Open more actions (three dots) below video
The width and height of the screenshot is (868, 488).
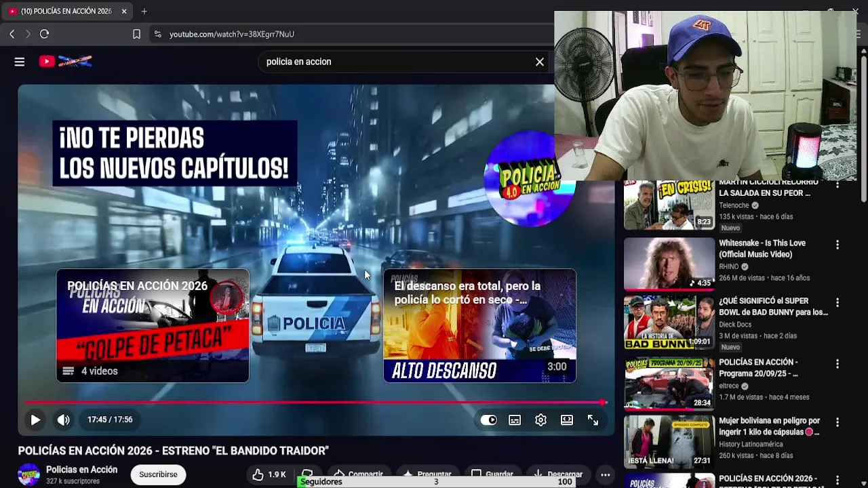[x=605, y=474]
